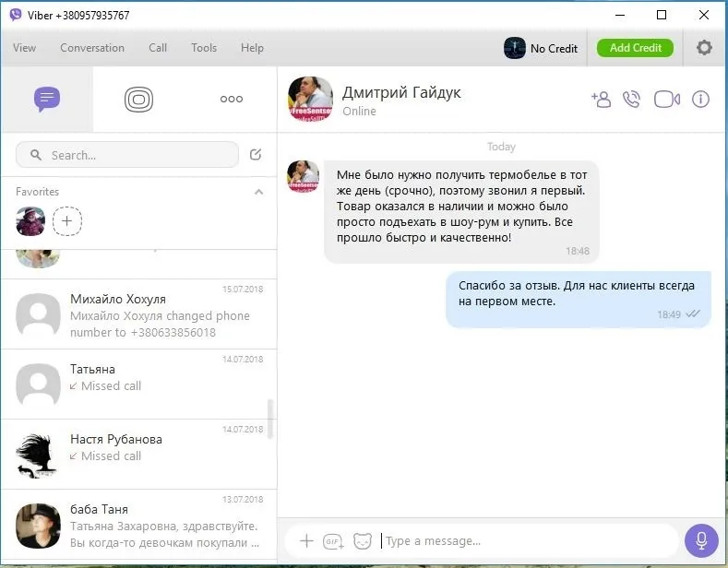Image resolution: width=728 pixels, height=568 pixels.
Task: Add a favorite contact with plus circle
Action: pos(67,221)
